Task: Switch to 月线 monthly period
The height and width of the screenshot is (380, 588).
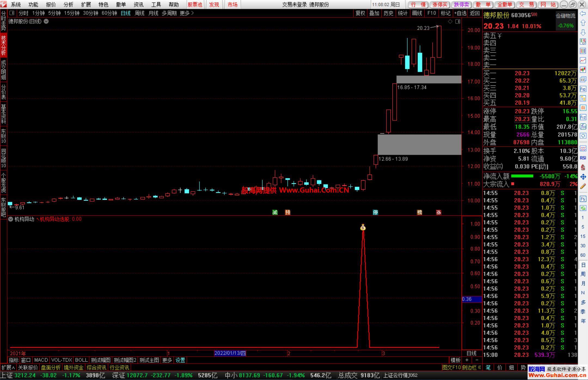Action: [153, 13]
